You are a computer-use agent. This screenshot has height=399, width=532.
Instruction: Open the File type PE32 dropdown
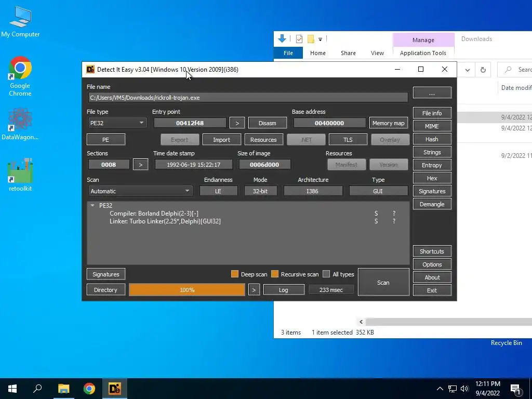[117, 123]
